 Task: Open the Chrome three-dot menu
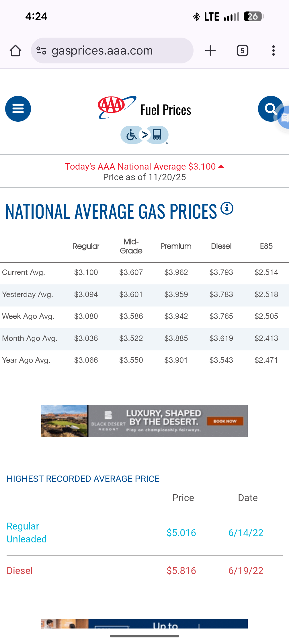coord(273,51)
